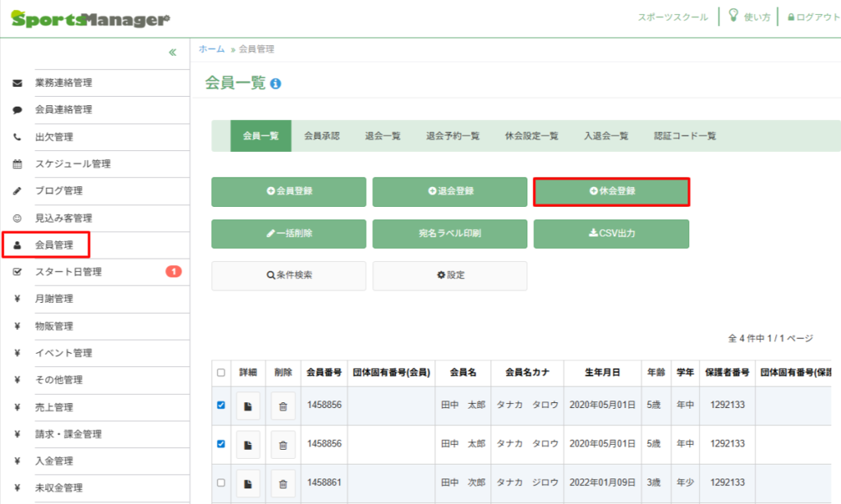The image size is (841, 504).
Task: Click the 休会登録 button
Action: [611, 191]
